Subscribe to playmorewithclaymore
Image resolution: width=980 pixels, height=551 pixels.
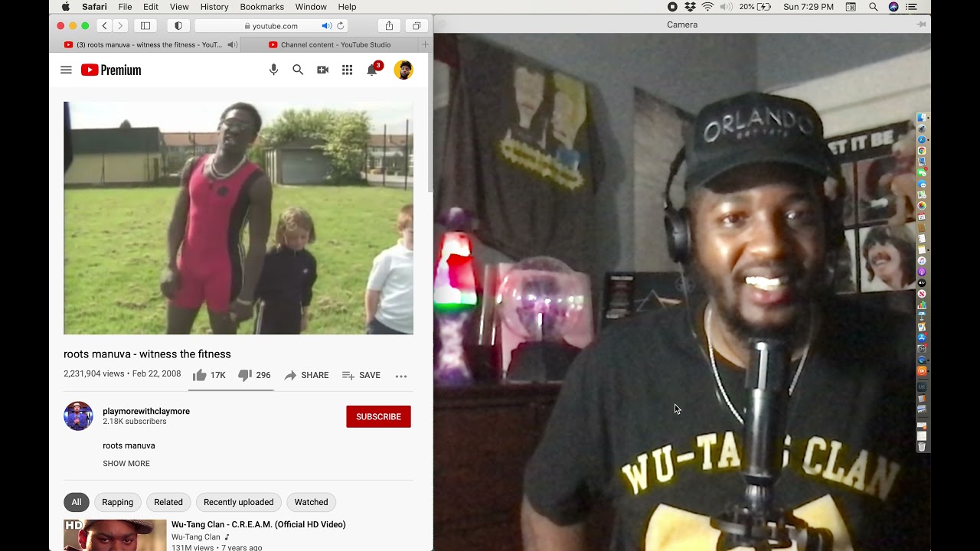378,416
